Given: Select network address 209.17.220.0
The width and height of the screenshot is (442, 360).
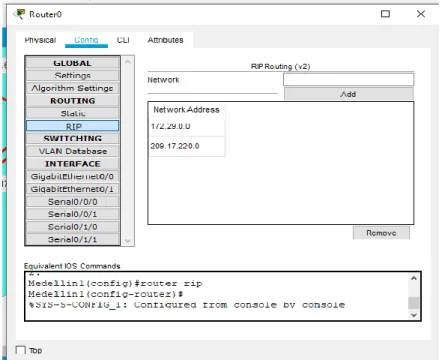Looking at the screenshot, I should (187, 146).
